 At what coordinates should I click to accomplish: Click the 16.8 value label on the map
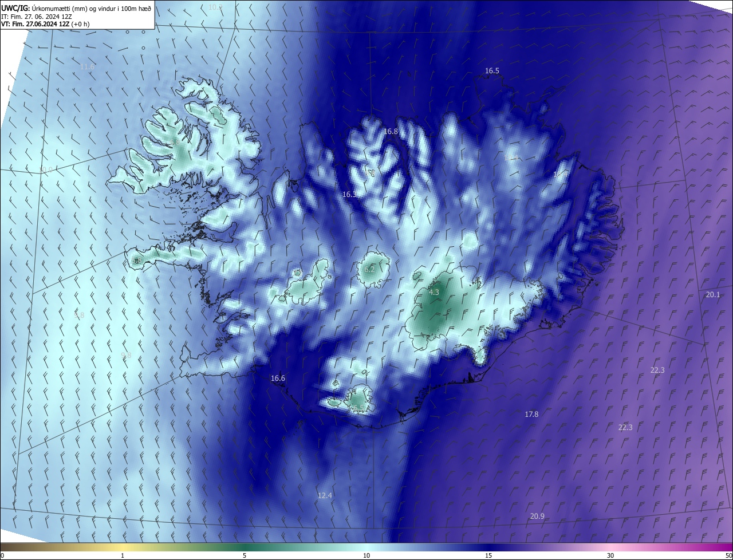(x=391, y=132)
